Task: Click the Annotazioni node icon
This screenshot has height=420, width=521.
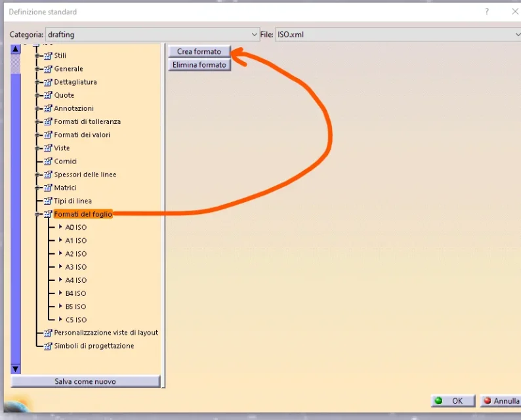Action: click(x=47, y=108)
